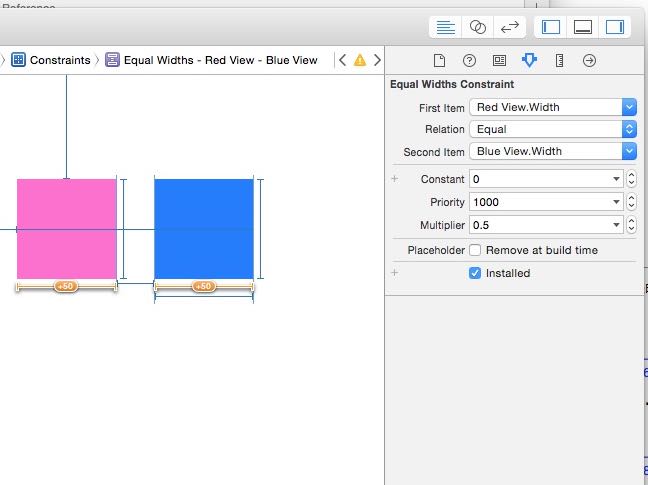Select blue width constraint under Blue View
648x485 pixels.
[204, 296]
